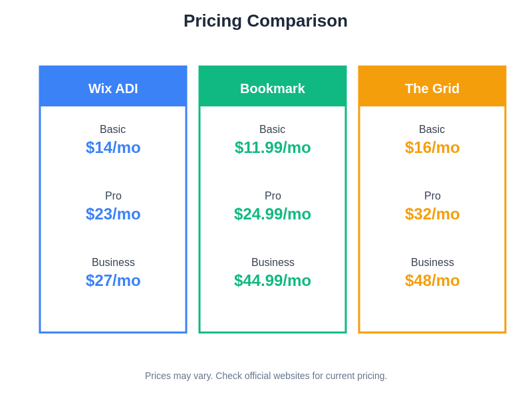Image resolution: width=532 pixels, height=399 pixels.
Task: Click the Business label under Wix ADI
Action: [x=113, y=263]
